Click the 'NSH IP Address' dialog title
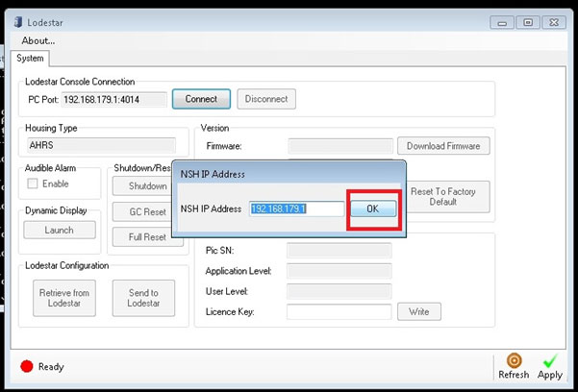578x392 pixels. tap(213, 174)
